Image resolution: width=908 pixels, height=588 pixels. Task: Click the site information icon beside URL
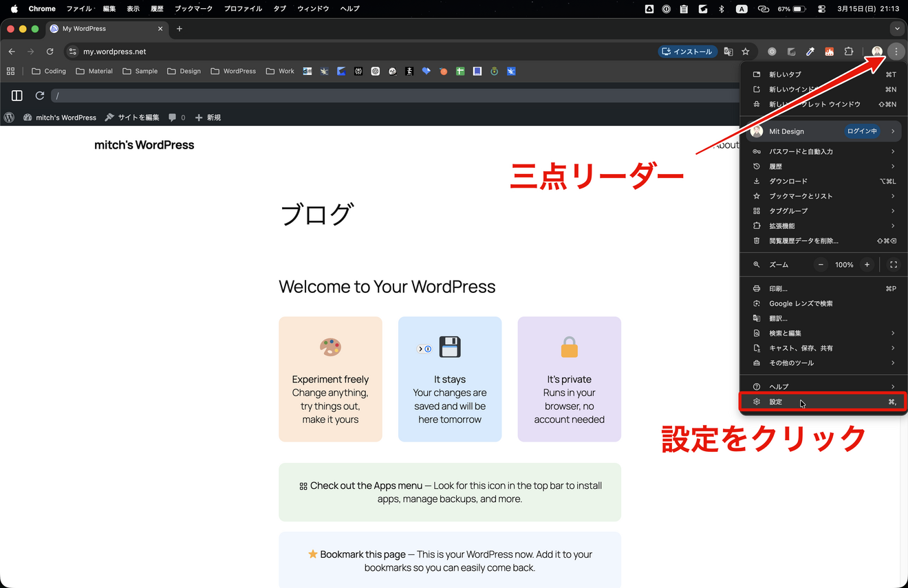pyautogui.click(x=73, y=52)
